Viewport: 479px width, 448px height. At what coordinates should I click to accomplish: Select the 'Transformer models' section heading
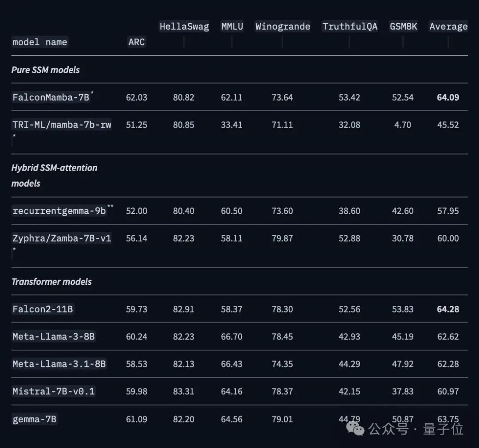pos(51,282)
